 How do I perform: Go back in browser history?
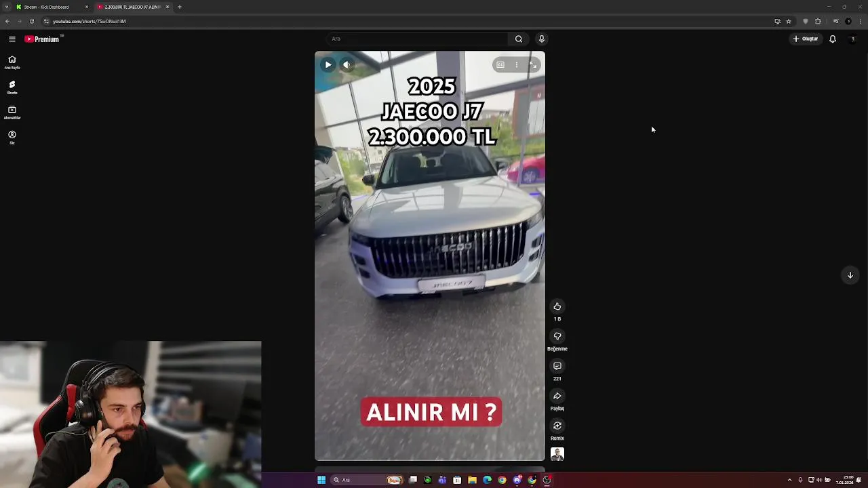pyautogui.click(x=7, y=21)
